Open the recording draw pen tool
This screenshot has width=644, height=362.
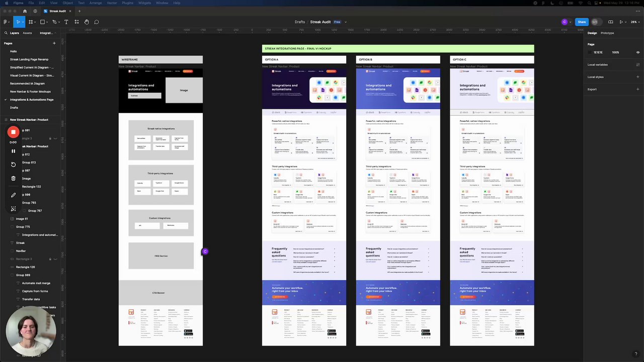tap(13, 195)
